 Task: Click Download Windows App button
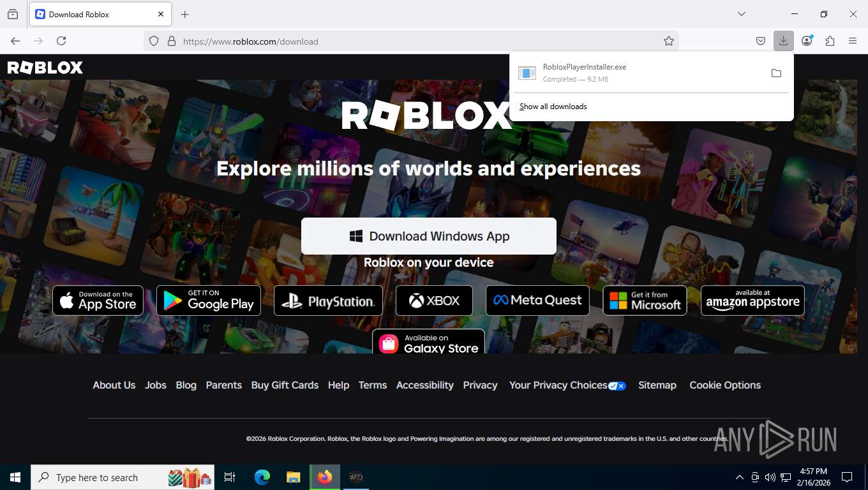[429, 236]
